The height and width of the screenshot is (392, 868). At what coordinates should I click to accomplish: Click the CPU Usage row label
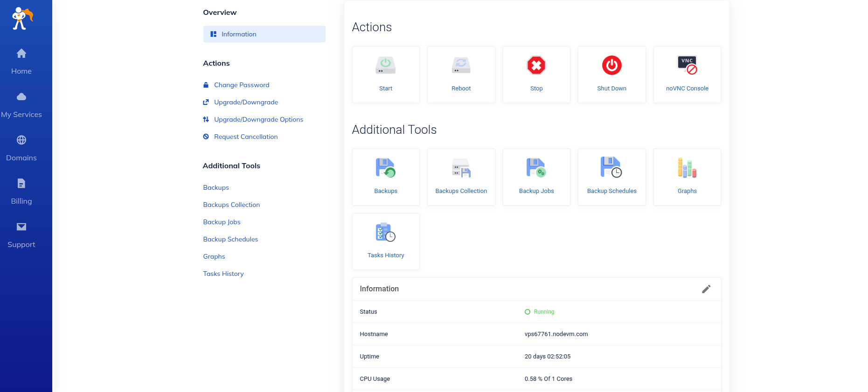375,379
